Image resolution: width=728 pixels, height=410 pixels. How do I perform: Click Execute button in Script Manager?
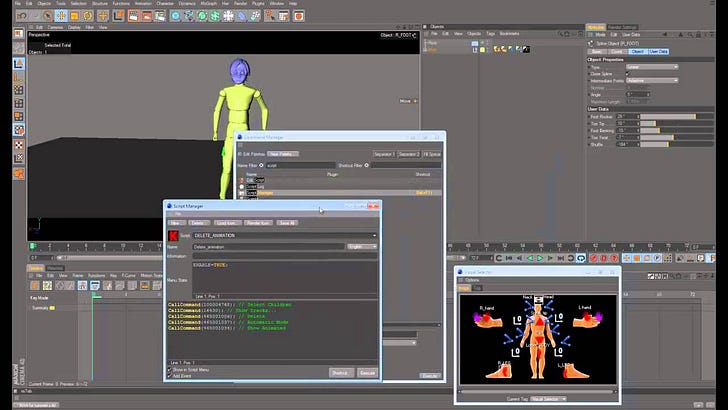[x=367, y=373]
